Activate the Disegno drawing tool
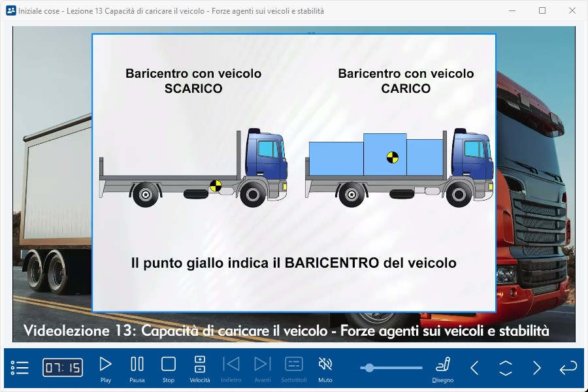588x392 pixels. pos(443,368)
